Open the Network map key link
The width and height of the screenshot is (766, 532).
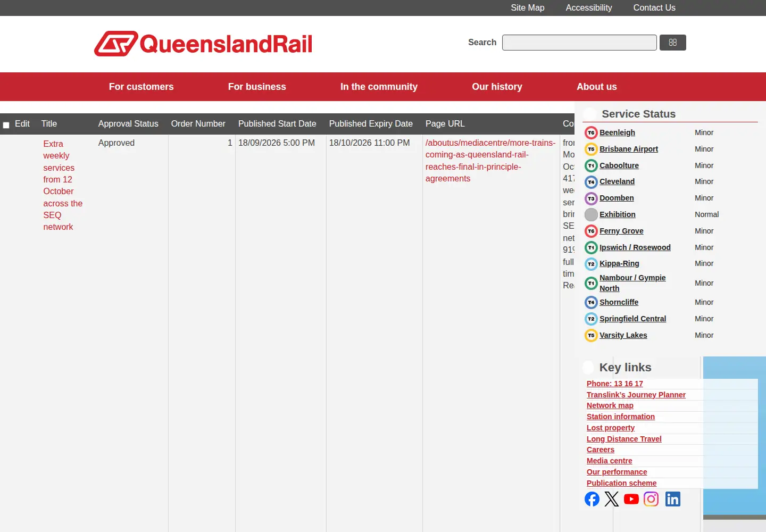point(610,405)
